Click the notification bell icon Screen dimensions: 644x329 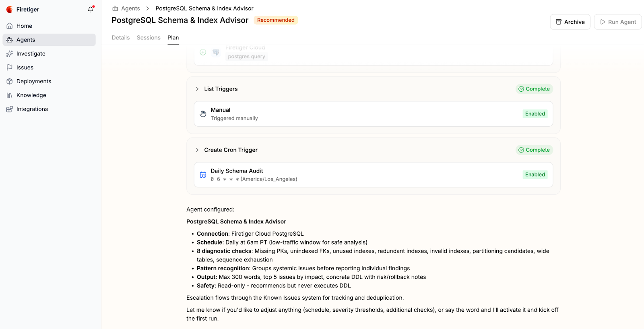(x=91, y=9)
